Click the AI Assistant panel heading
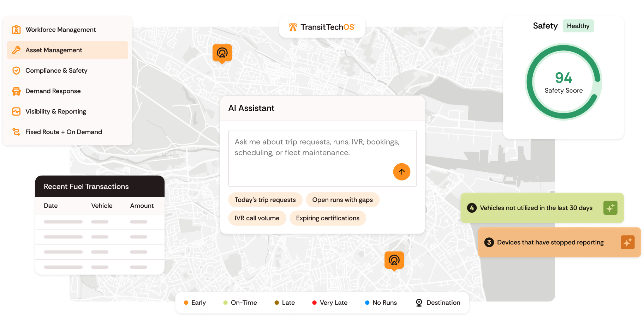The image size is (644, 317). coord(251,108)
